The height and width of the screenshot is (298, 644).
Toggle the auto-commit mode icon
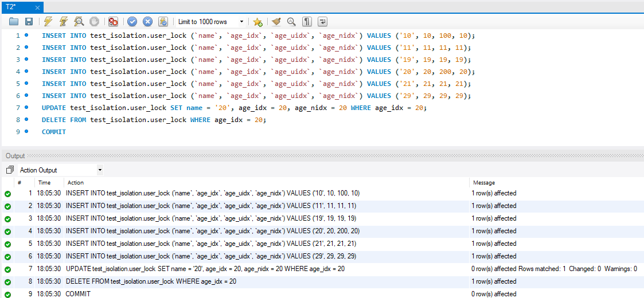coord(163,21)
